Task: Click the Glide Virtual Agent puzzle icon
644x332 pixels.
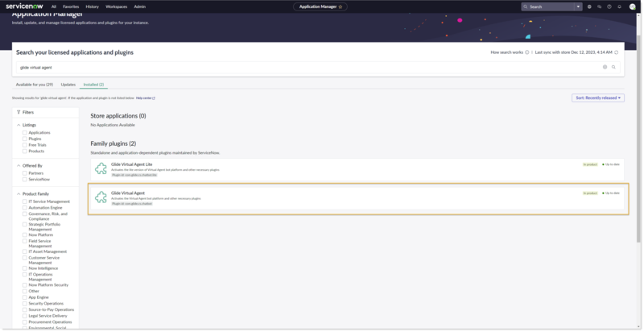Action: 101,197
